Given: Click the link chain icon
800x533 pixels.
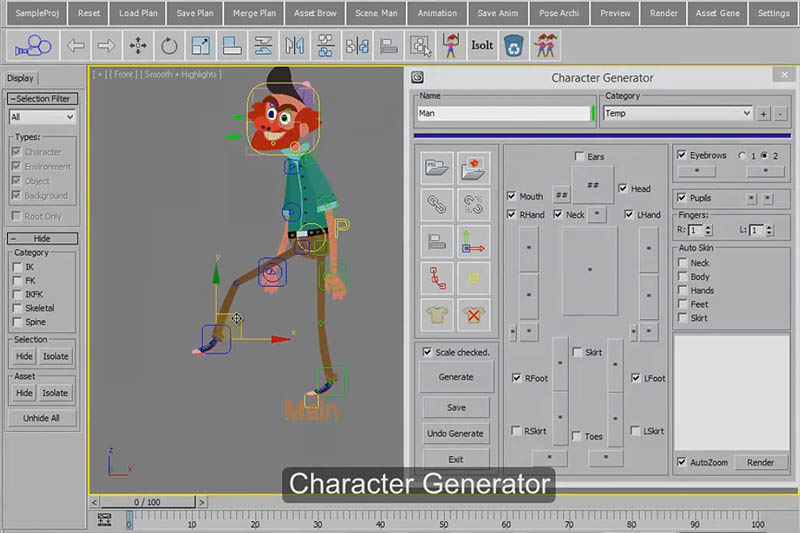Looking at the screenshot, I should point(436,204).
